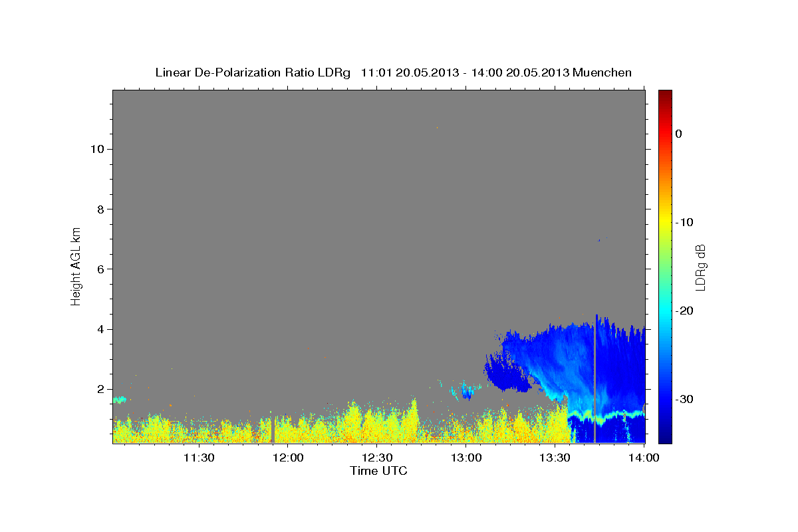Click the height tick label 4
Viewport: 798px width, 532px height.
click(x=100, y=329)
